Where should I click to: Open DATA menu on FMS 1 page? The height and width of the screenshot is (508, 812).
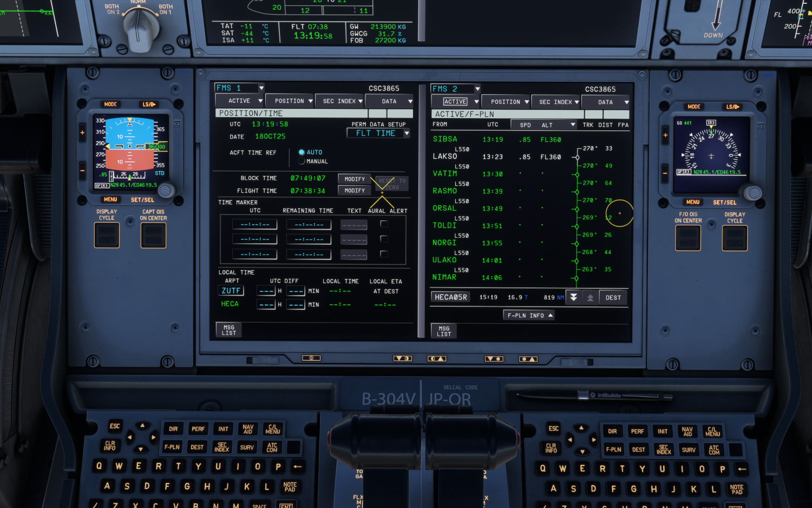point(389,101)
